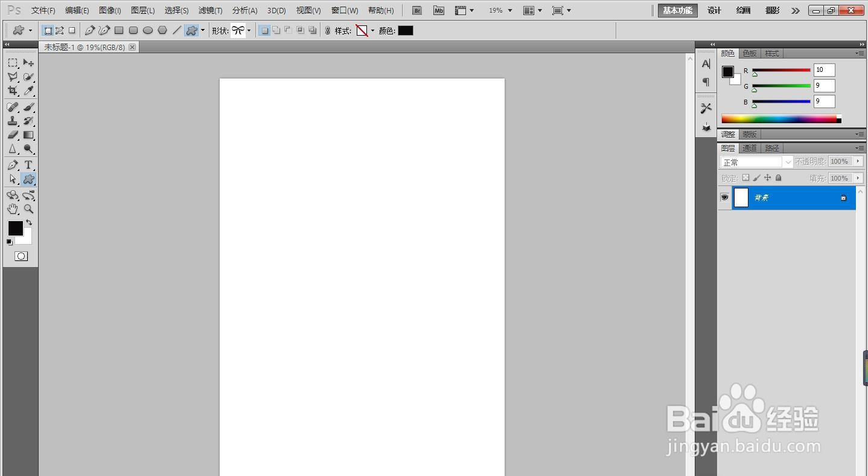Select the Eraser tool
This screenshot has width=868, height=476.
[12, 135]
